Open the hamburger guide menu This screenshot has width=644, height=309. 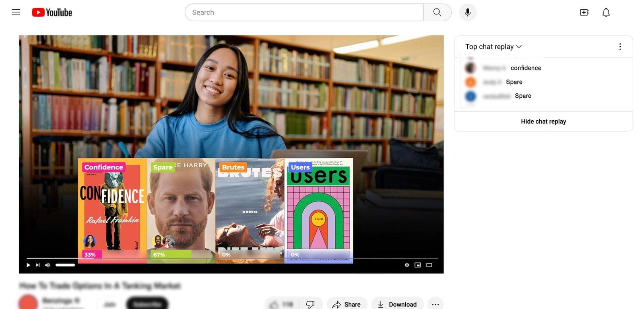tap(16, 12)
